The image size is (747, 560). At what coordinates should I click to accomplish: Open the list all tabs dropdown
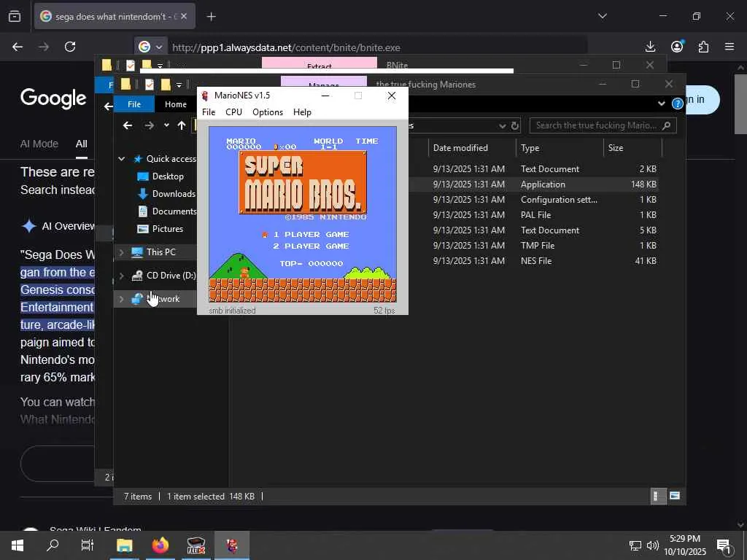pyautogui.click(x=603, y=16)
